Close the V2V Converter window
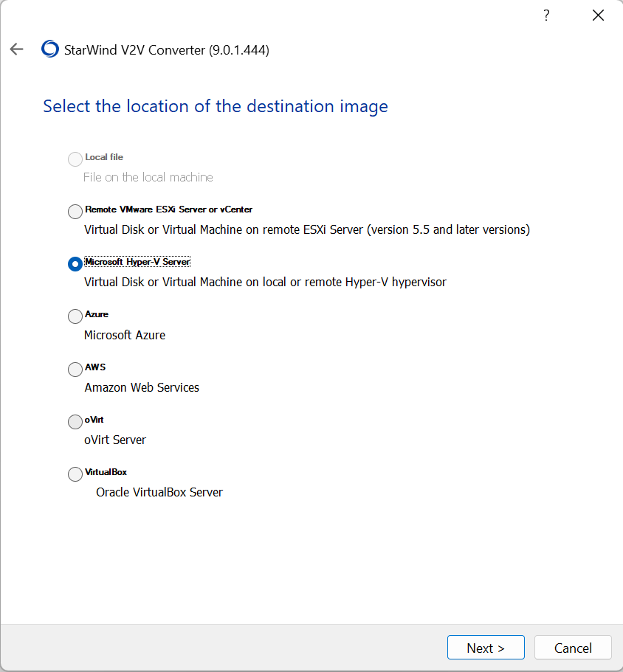 pos(598,15)
